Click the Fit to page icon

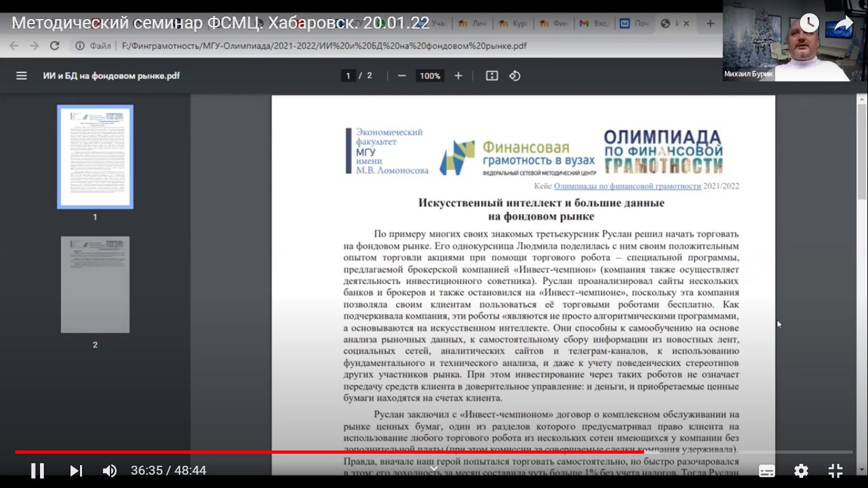tap(492, 76)
